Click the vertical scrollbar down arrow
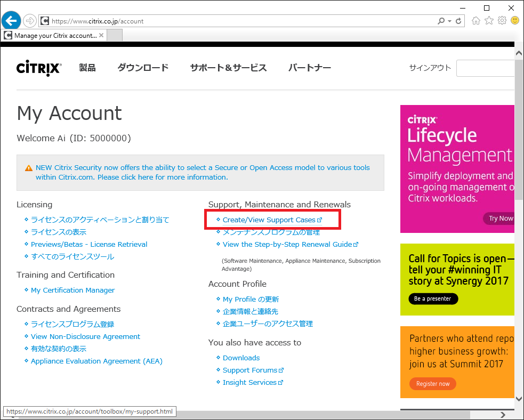The height and width of the screenshot is (420, 524). click(x=519, y=398)
